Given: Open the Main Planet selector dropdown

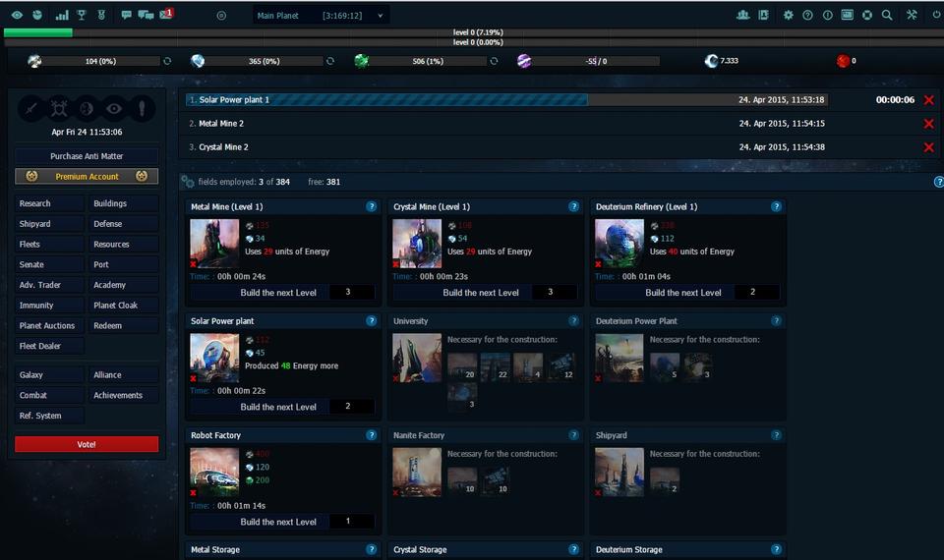Looking at the screenshot, I should pyautogui.click(x=321, y=16).
